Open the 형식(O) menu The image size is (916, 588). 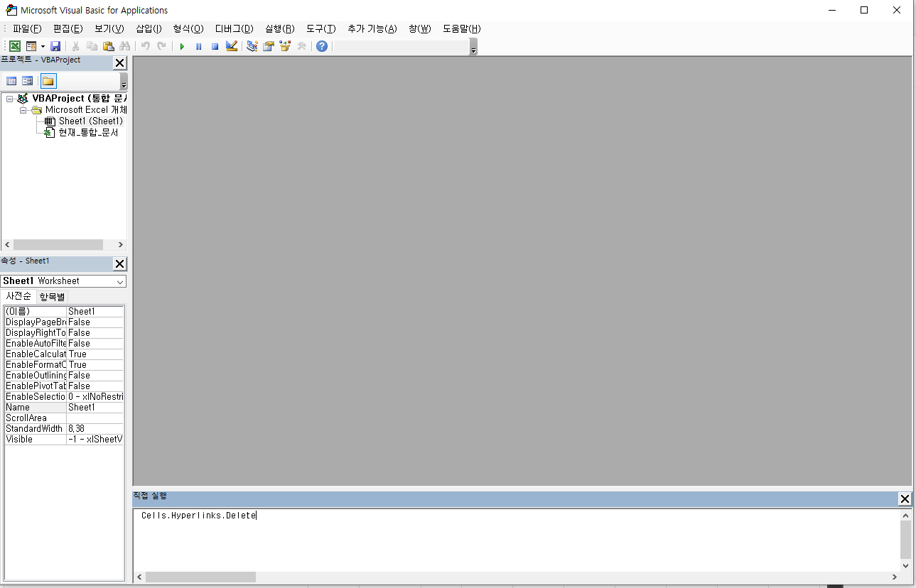[x=188, y=28]
